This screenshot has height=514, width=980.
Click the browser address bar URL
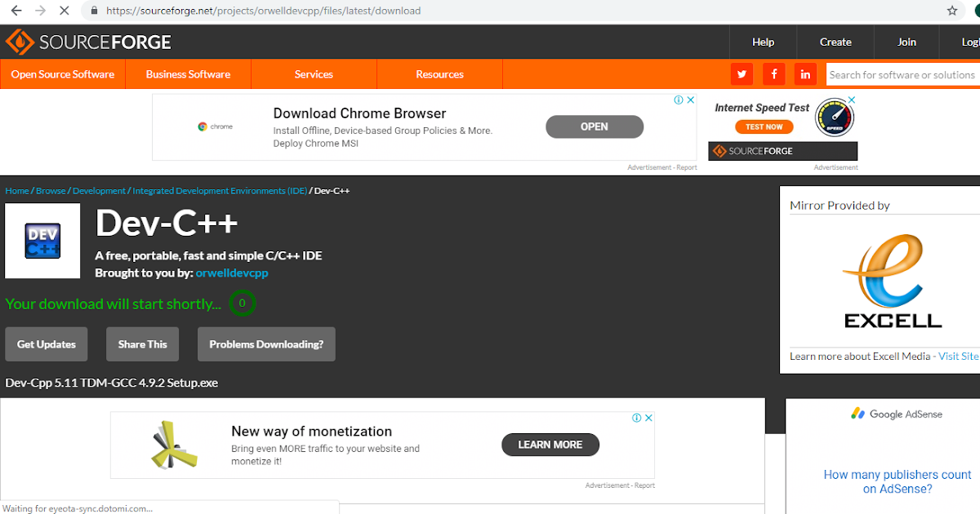click(x=263, y=11)
